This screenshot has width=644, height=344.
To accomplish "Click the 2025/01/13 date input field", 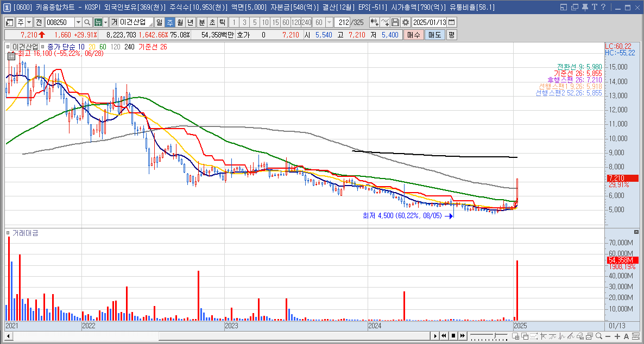I will pos(429,22).
